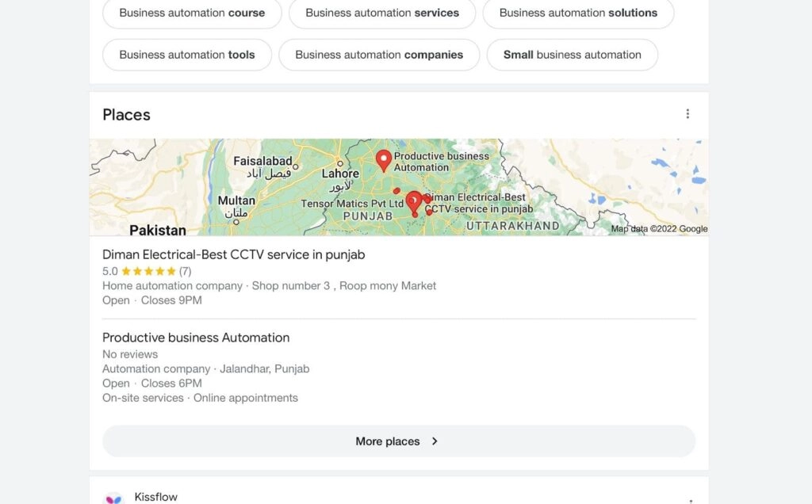Screen dimensions: 812x504
Task: Click the arrow chevron beside More places
Action: coord(435,441)
